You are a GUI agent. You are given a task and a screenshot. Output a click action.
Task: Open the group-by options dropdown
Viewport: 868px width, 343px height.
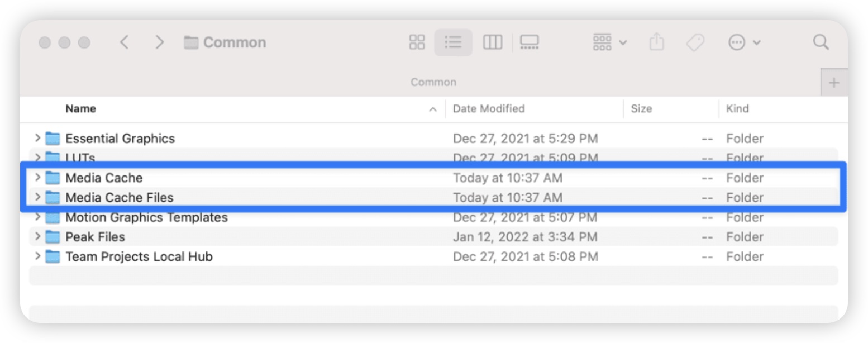click(x=609, y=42)
